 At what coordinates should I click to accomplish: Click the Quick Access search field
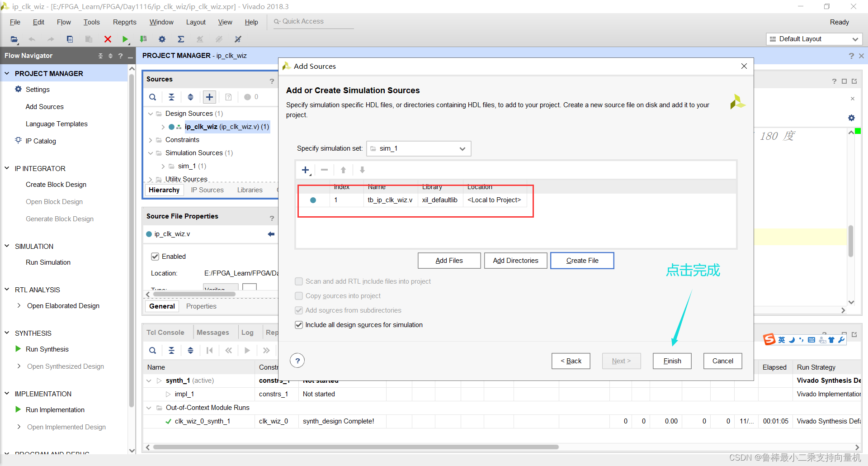[x=313, y=22]
